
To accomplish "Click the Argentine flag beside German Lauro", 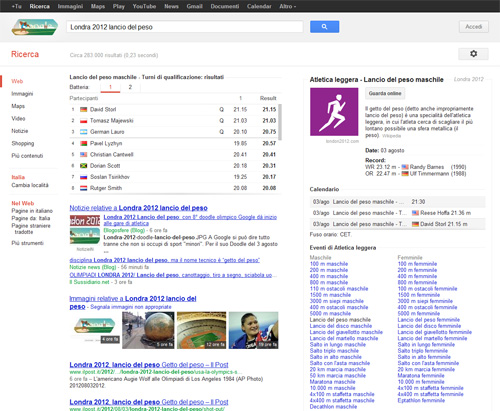I will pyautogui.click(x=84, y=132).
